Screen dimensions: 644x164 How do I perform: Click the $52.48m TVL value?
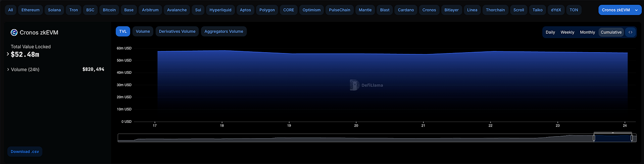tap(25, 54)
